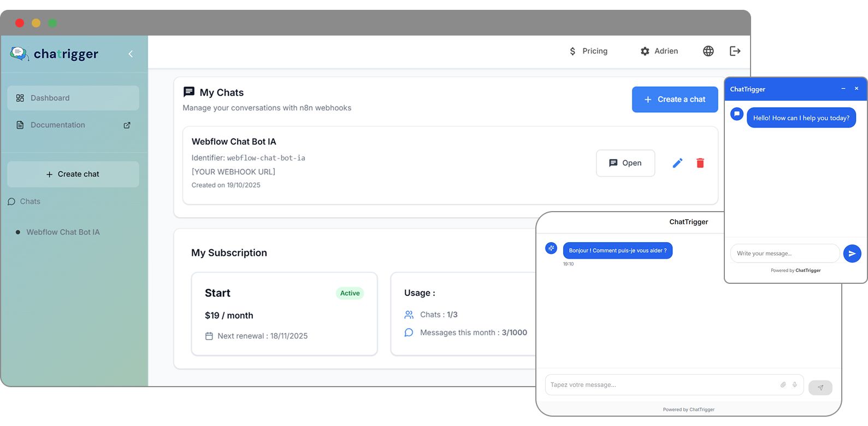This screenshot has height=426, width=868.
Task: Click the blue pencil edit icon
Action: coord(677,163)
